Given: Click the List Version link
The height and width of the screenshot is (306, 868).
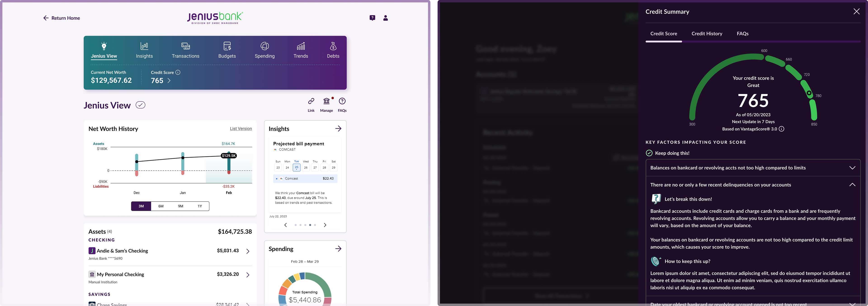Looking at the screenshot, I should (x=241, y=129).
